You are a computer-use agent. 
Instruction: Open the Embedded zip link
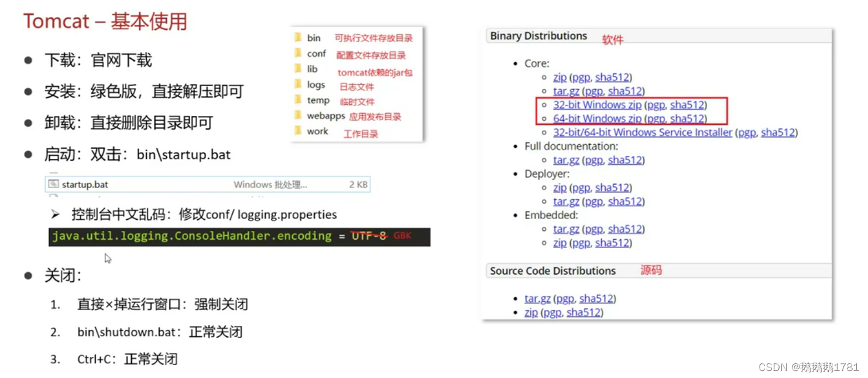560,243
